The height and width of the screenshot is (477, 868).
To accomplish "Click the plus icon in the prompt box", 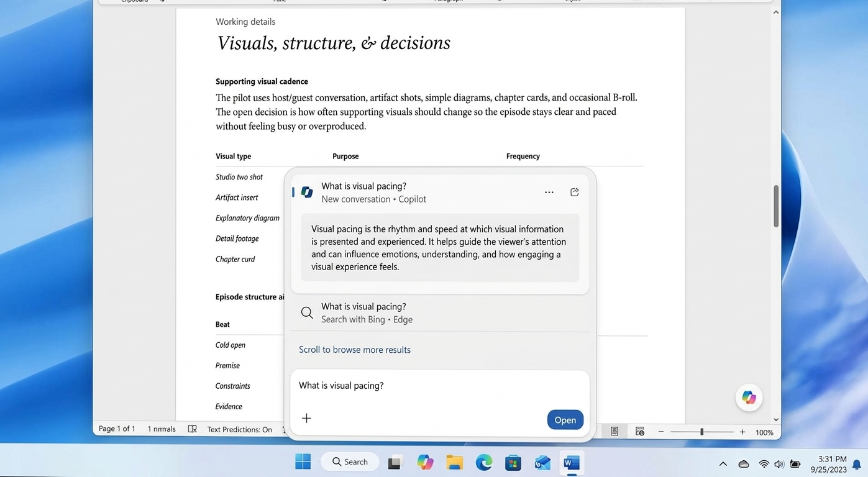I will click(x=306, y=419).
